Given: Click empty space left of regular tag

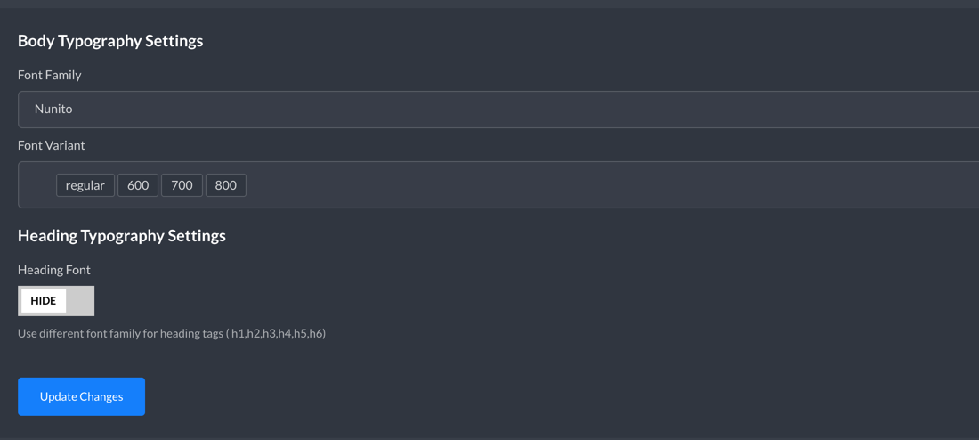Looking at the screenshot, I should [37, 185].
